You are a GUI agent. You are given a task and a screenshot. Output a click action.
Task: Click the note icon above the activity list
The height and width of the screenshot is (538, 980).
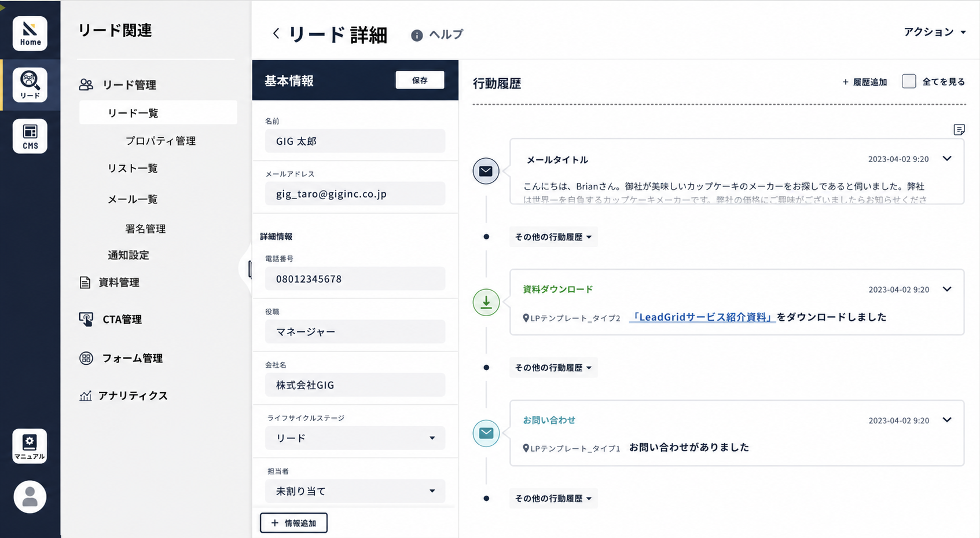pyautogui.click(x=959, y=130)
